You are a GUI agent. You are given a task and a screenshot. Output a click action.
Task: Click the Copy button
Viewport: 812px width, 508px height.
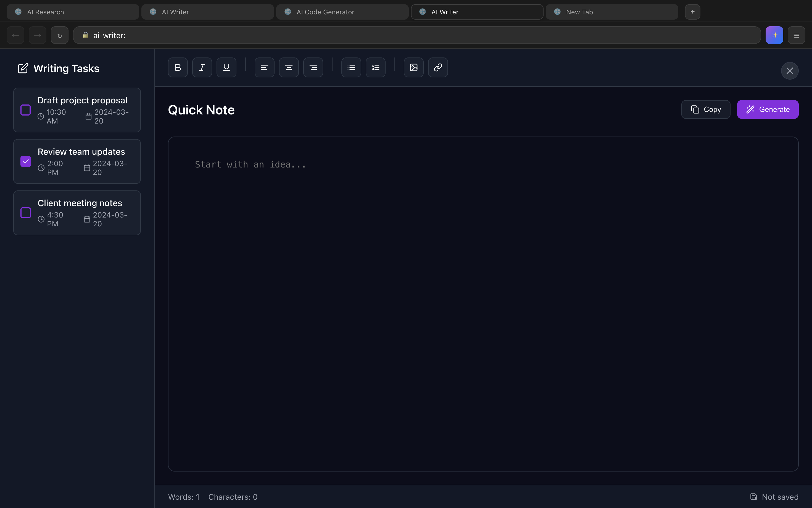pos(706,109)
